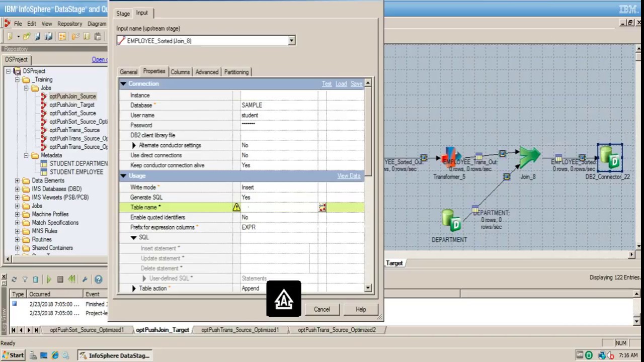Click the Cut scissors toolbar icon
This screenshot has height=362, width=644.
coord(75,36)
